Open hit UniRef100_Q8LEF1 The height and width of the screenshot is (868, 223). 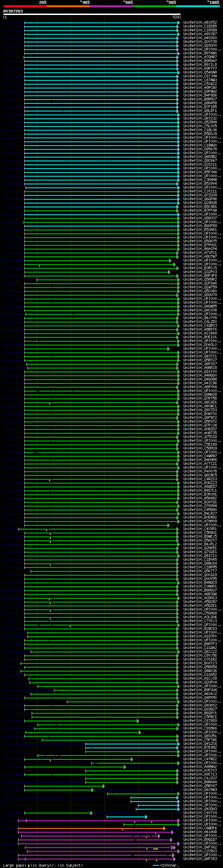(x=200, y=111)
